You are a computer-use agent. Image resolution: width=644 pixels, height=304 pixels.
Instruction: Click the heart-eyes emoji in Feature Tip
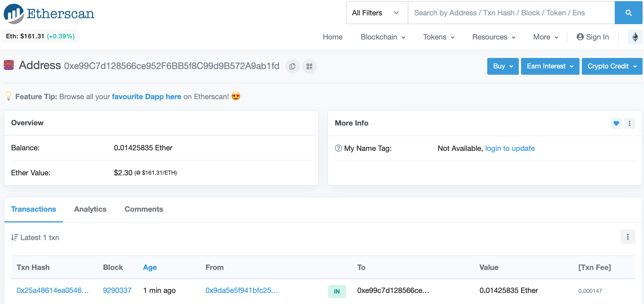[x=236, y=96]
